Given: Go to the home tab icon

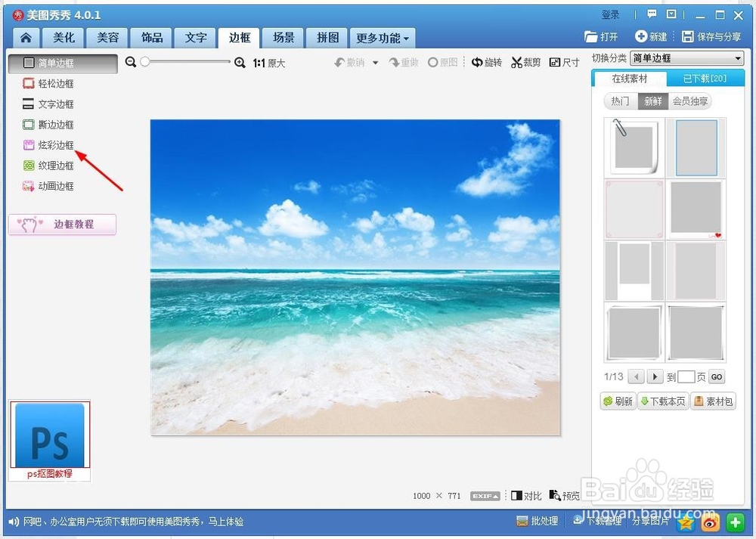Looking at the screenshot, I should click(26, 38).
